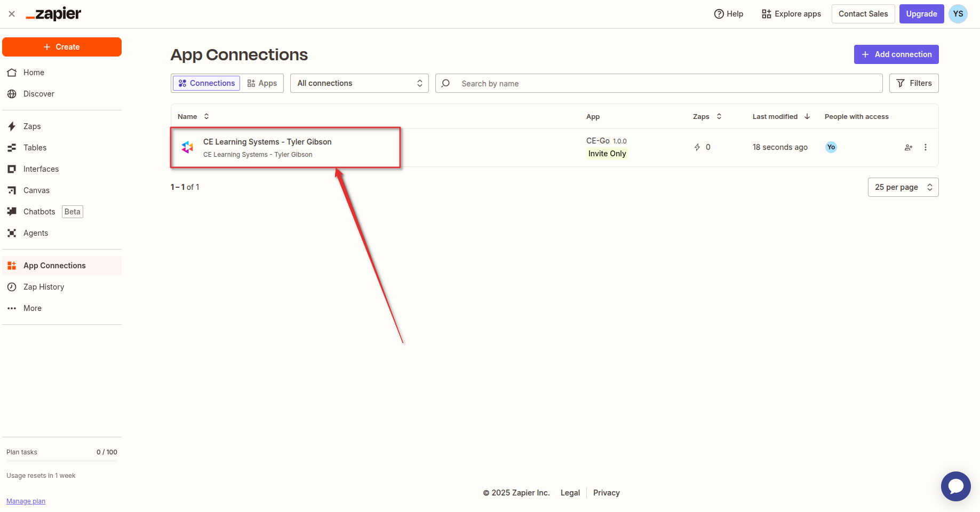Click the Invite Only badge
The image size is (980, 512).
tap(607, 154)
